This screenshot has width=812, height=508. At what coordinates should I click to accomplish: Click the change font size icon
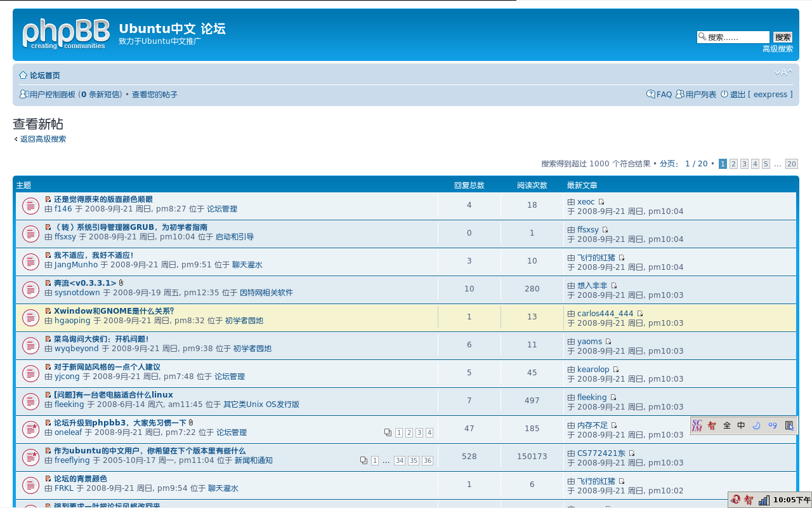click(783, 72)
